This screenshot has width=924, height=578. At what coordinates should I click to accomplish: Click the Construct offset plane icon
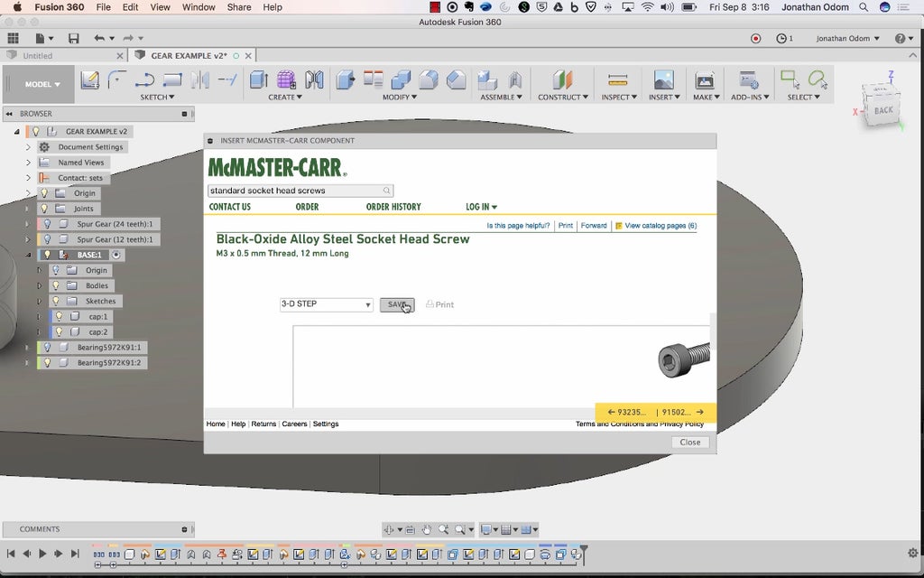[562, 79]
